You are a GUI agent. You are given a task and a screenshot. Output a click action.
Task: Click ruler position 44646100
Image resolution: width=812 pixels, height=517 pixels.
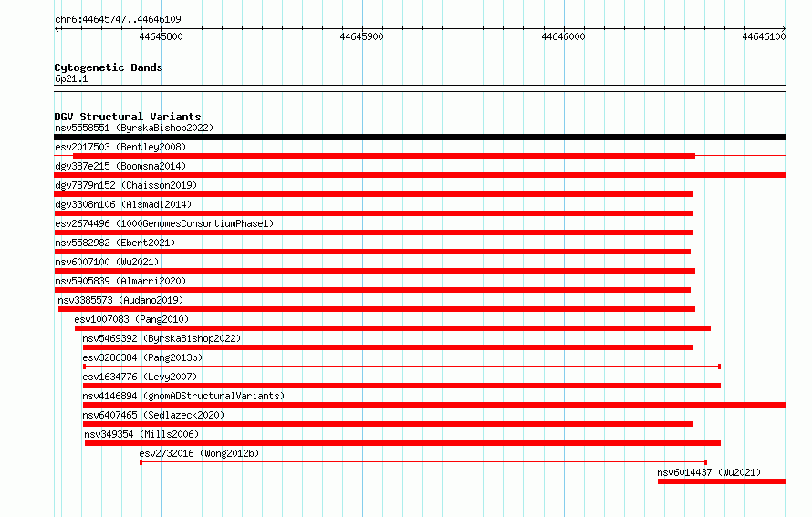(x=764, y=36)
